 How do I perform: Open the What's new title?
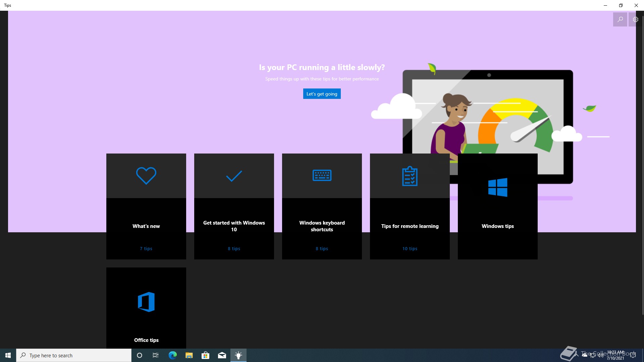coord(146,226)
